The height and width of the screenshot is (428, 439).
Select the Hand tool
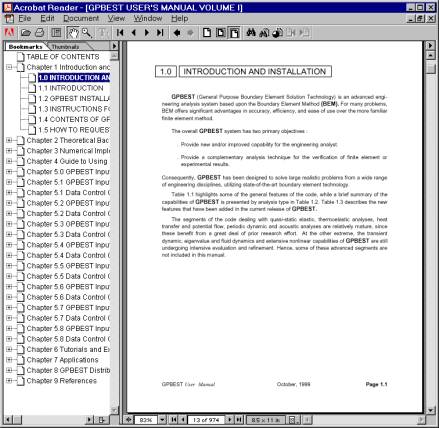click(x=73, y=33)
